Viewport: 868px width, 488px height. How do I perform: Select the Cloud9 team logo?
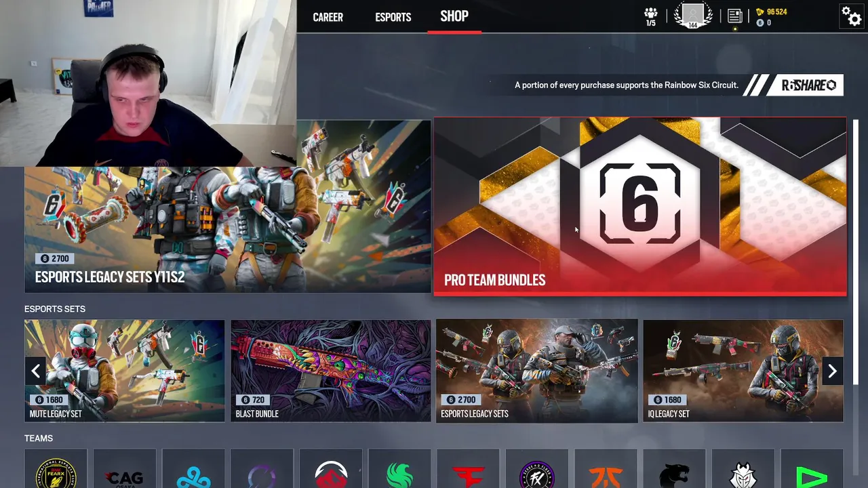pyautogui.click(x=193, y=469)
